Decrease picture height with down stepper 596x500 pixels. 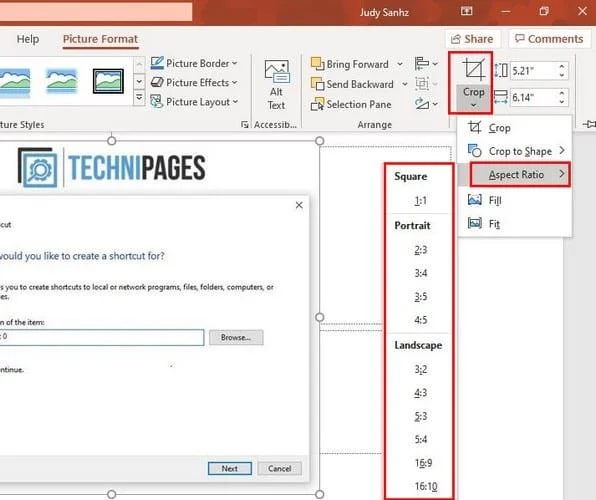(x=562, y=75)
